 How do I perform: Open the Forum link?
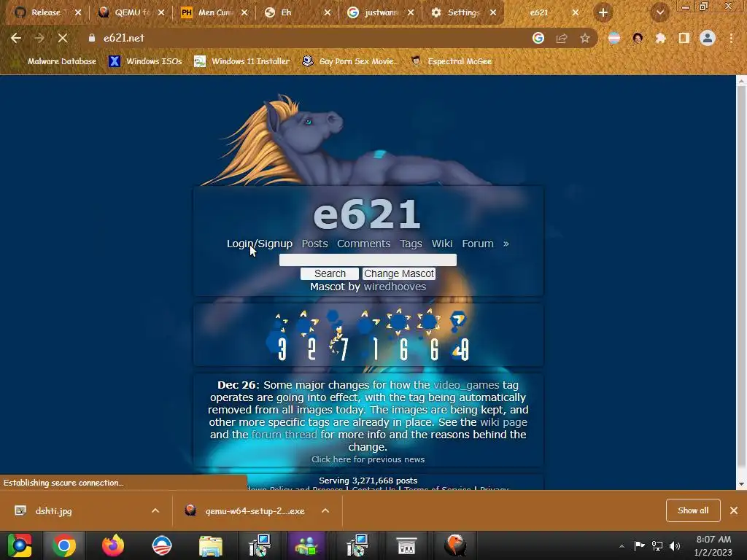tap(477, 244)
